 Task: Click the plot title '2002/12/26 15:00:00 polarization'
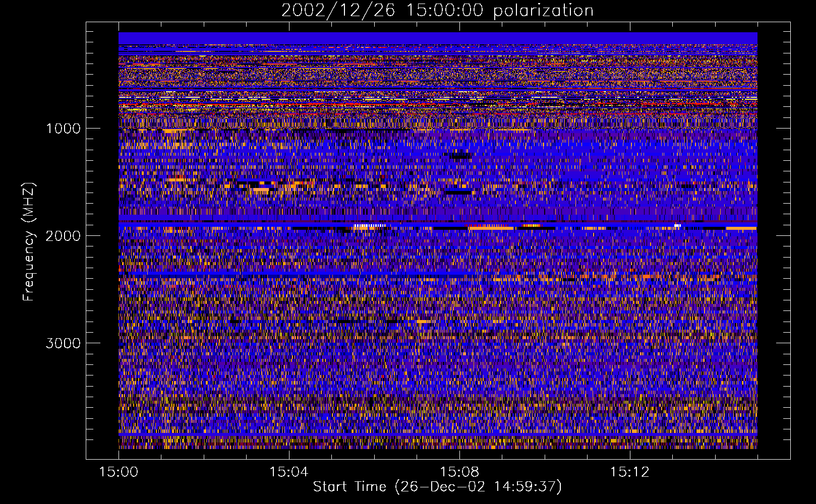pos(437,10)
